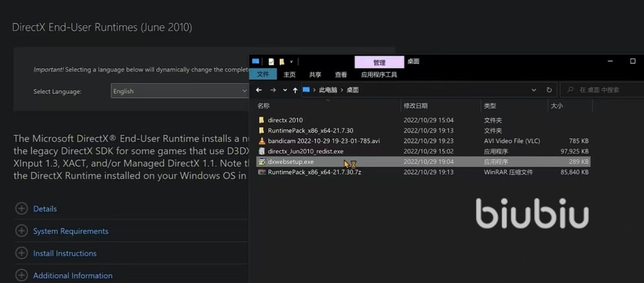Screen dimensions: 644x283
Task: Click the WinRAR icon of RuntimePack 7z archive
Action: tap(262, 172)
